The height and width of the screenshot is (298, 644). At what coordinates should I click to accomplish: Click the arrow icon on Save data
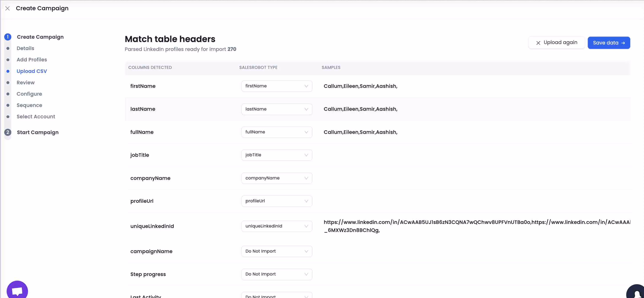(623, 43)
